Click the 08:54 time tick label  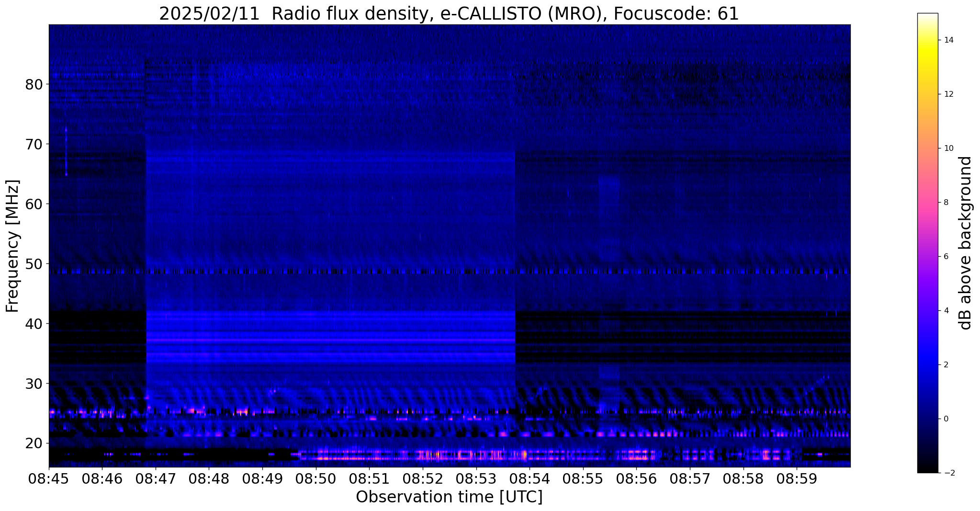pyautogui.click(x=529, y=478)
